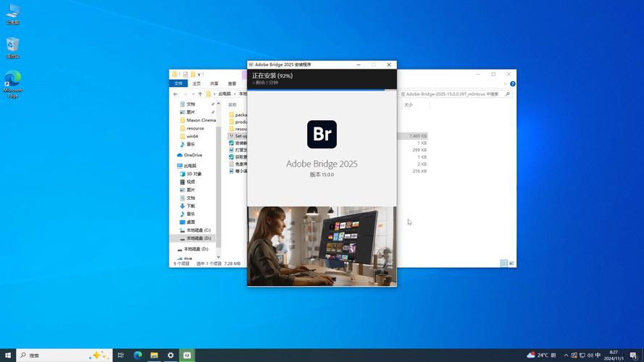Click the 216 KB size cell

click(419, 171)
